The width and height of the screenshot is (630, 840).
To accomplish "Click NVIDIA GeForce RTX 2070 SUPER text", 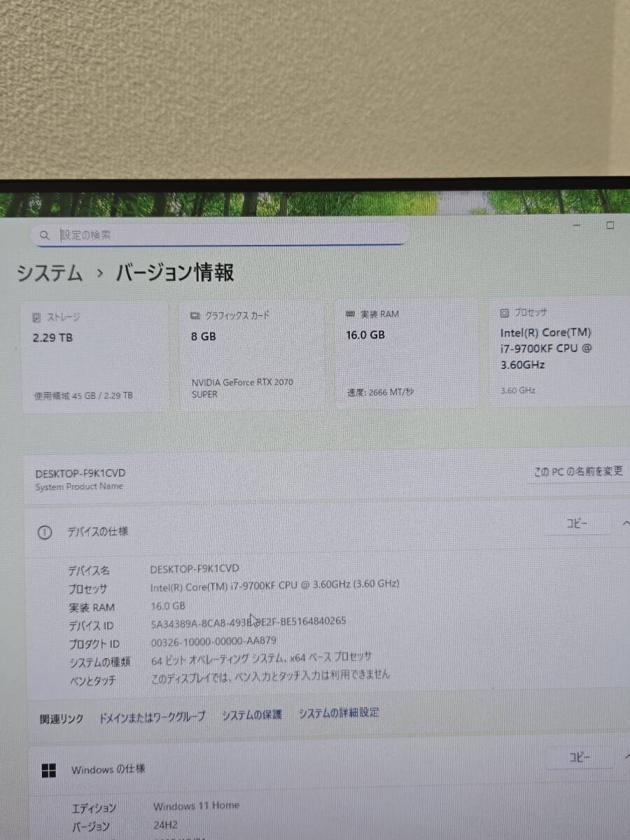I will pos(242,388).
